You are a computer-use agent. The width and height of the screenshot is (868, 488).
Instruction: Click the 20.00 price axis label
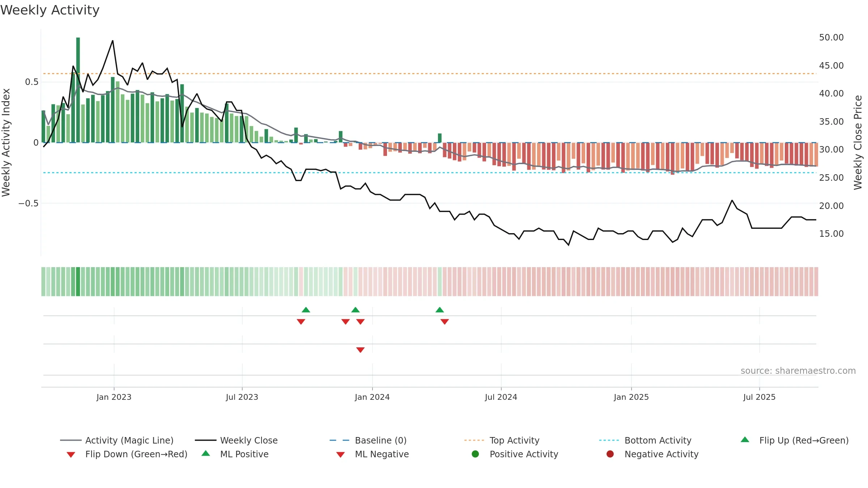coord(831,206)
